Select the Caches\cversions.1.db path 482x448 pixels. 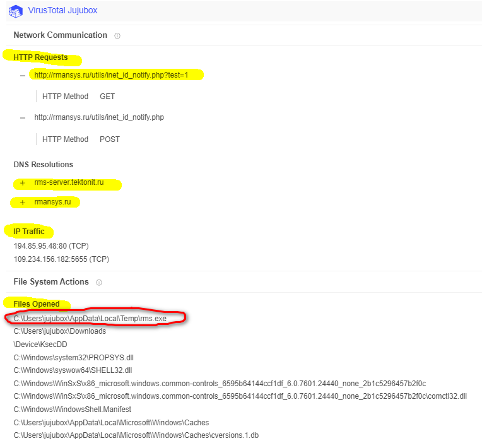136,435
